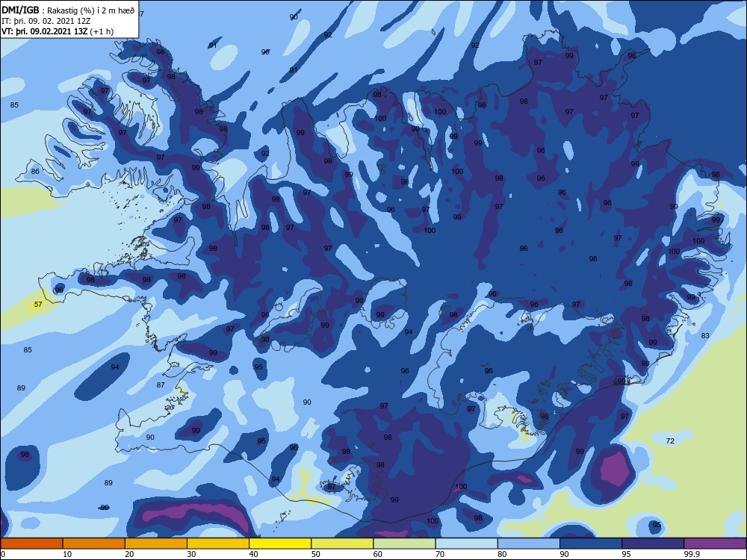
Task: Click the 99.9 tick label on legend scale
Action: pyautogui.click(x=691, y=554)
